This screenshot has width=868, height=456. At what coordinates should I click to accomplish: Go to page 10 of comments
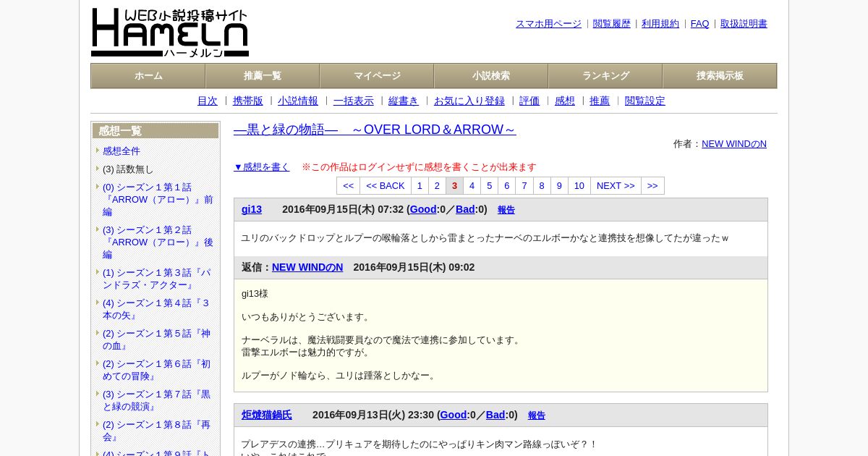click(579, 186)
